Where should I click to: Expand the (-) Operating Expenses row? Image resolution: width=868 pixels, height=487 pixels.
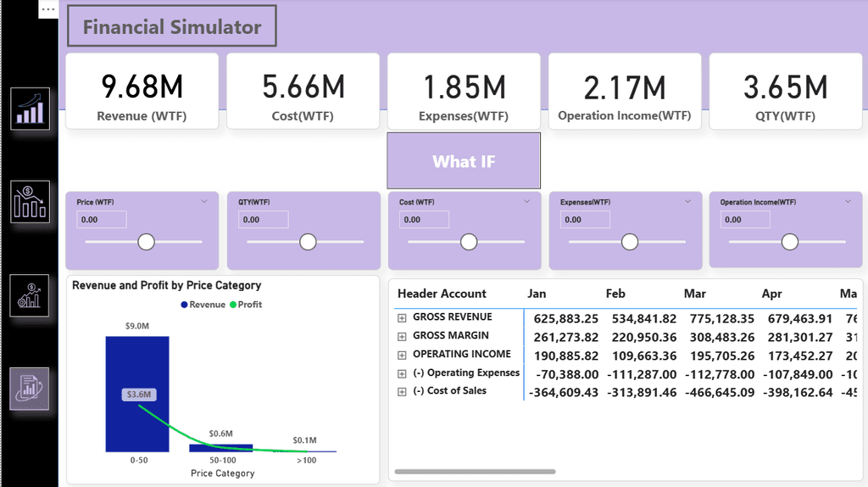pyautogui.click(x=402, y=373)
